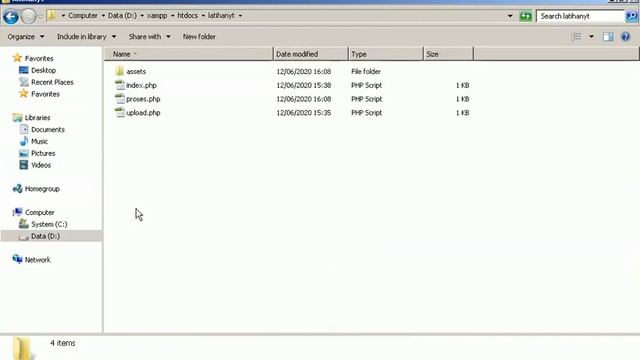Click the large folder icon in details pane
This screenshot has height=360, width=640.
point(23,348)
